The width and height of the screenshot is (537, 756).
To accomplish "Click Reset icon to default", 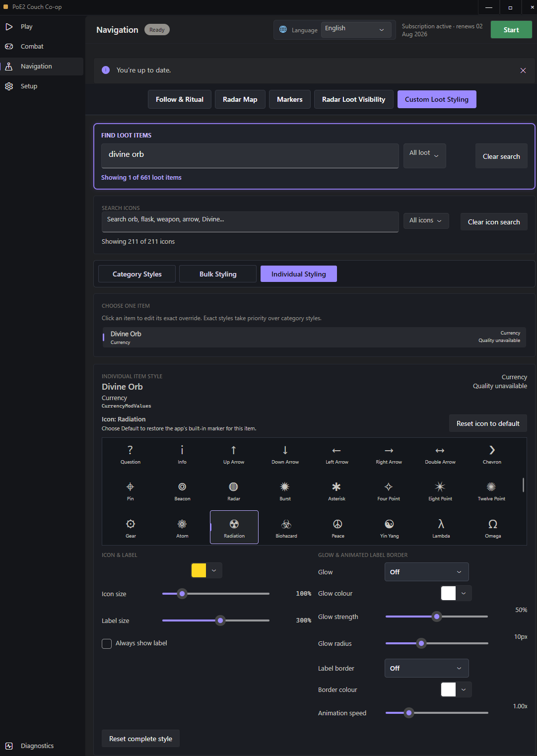I will pyautogui.click(x=488, y=423).
